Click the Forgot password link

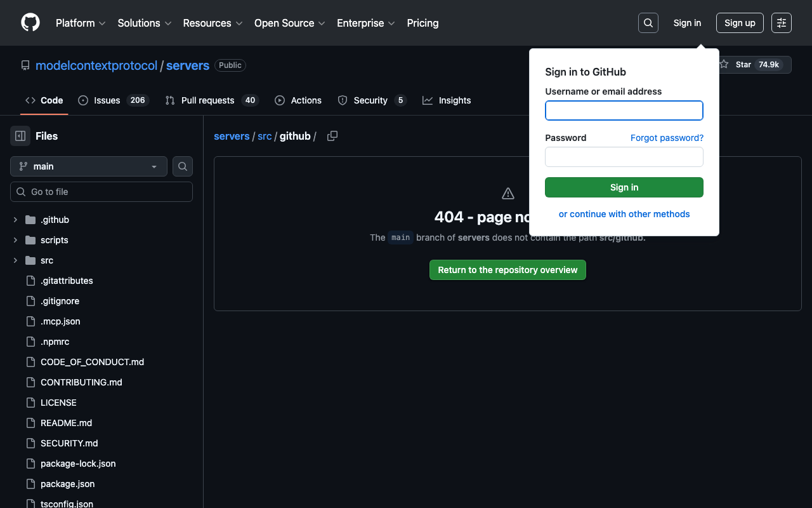[667, 138]
